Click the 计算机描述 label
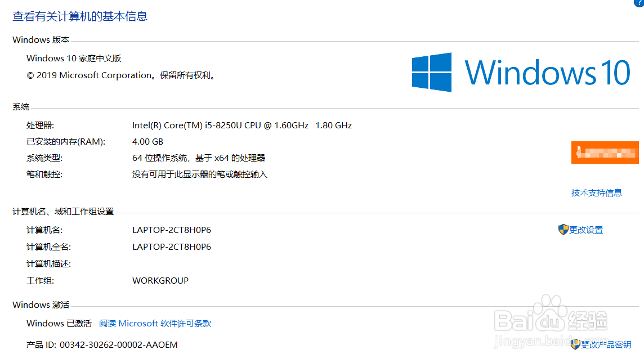Image resolution: width=644 pixels, height=363 pixels. click(49, 263)
